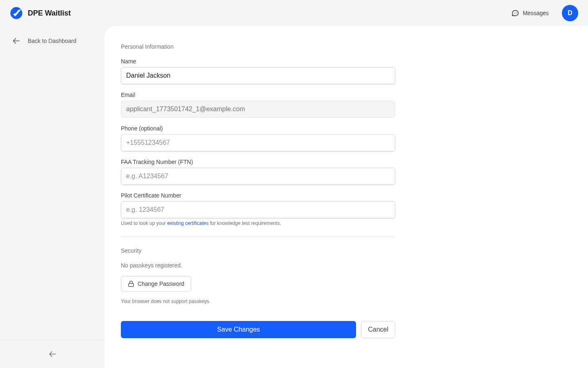Open the existing certificates link
The image size is (588, 368).
pyautogui.click(x=187, y=223)
